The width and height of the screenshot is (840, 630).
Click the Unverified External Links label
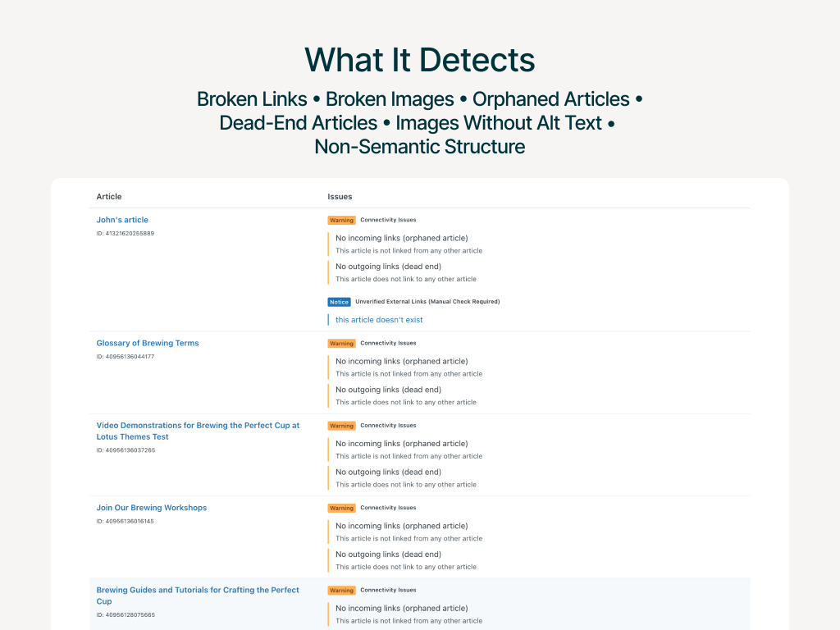coord(427,302)
